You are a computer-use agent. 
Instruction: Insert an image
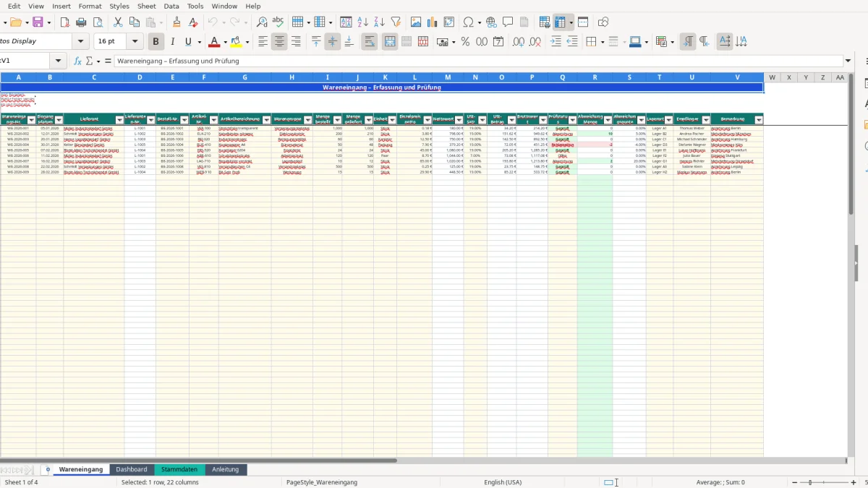coord(416,22)
